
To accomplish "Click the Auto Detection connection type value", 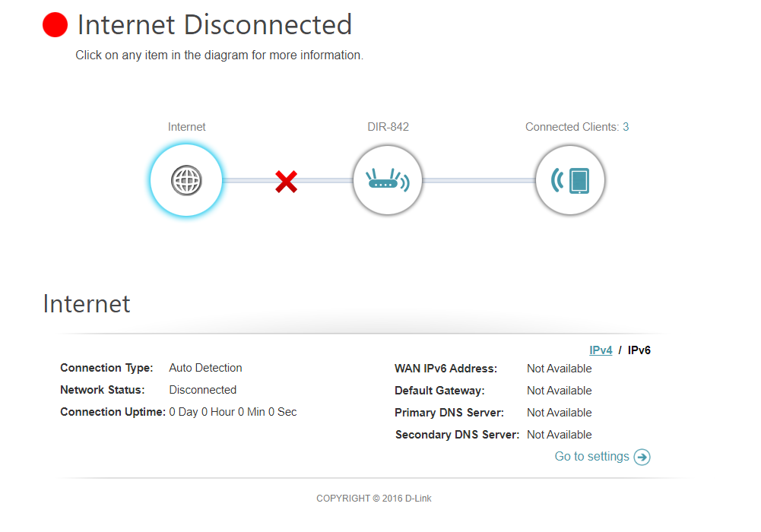I will click(x=205, y=368).
